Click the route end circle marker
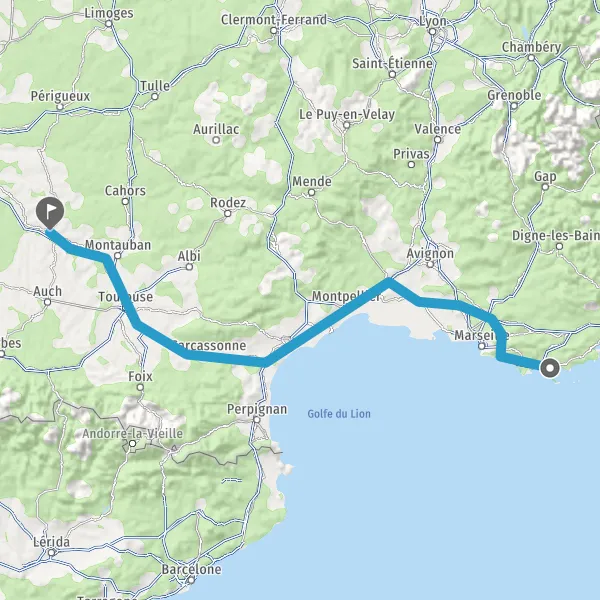This screenshot has height=600, width=600. pyautogui.click(x=550, y=368)
